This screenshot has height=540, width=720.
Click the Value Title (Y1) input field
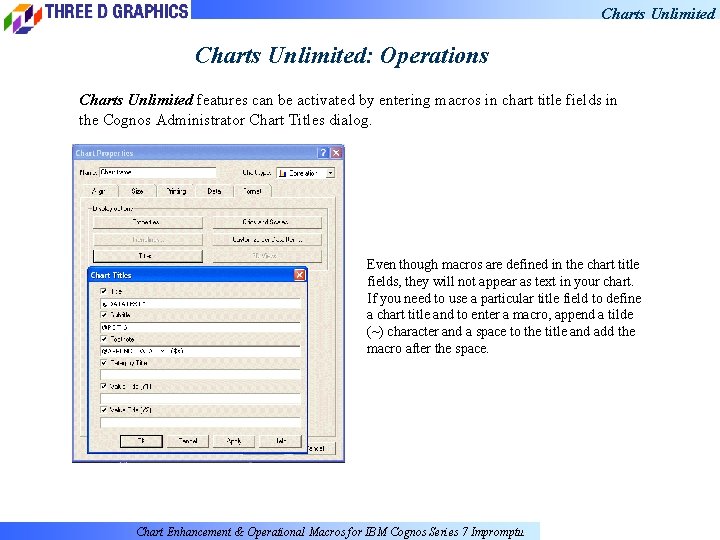200,398
